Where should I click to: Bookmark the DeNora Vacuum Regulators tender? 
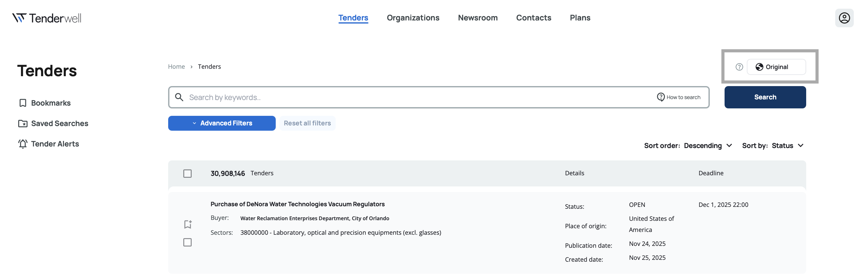(188, 224)
